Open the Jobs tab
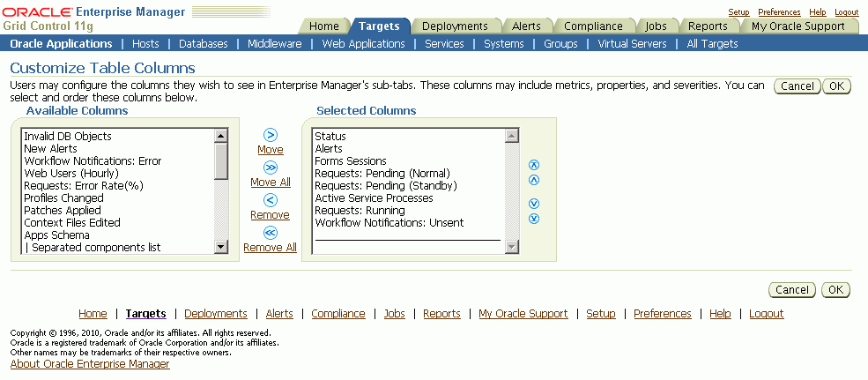 tap(656, 26)
